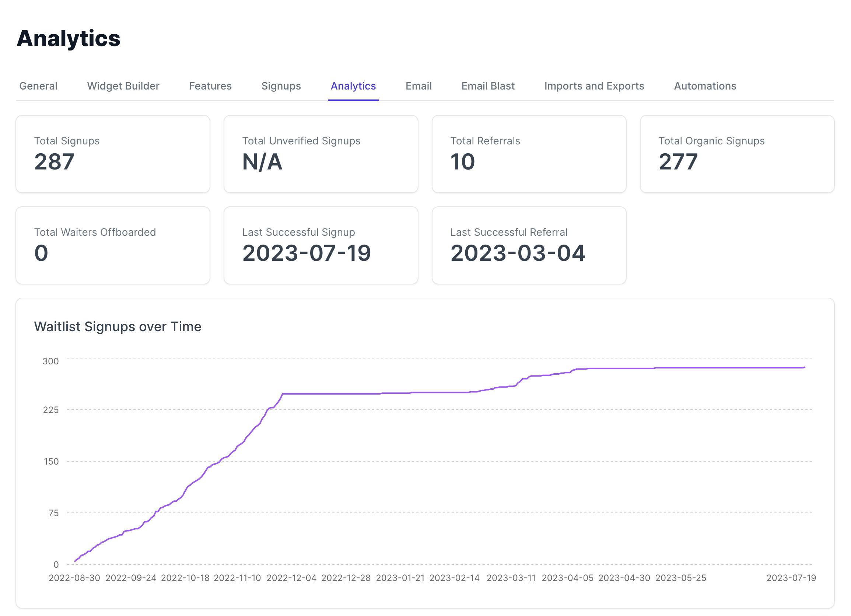Click the Last Successful Signup date card
The image size is (851, 616).
[321, 244]
